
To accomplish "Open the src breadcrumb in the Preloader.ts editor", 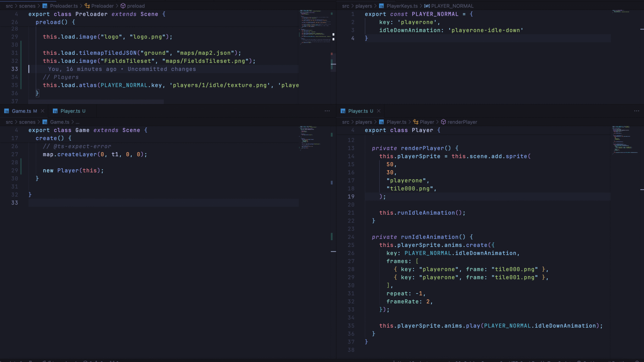I will point(9,6).
